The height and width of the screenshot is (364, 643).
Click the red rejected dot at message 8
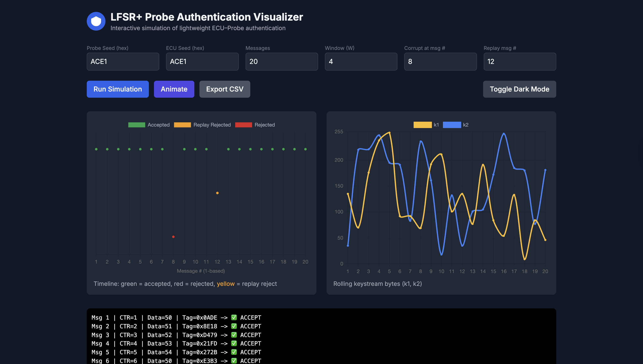173,237
